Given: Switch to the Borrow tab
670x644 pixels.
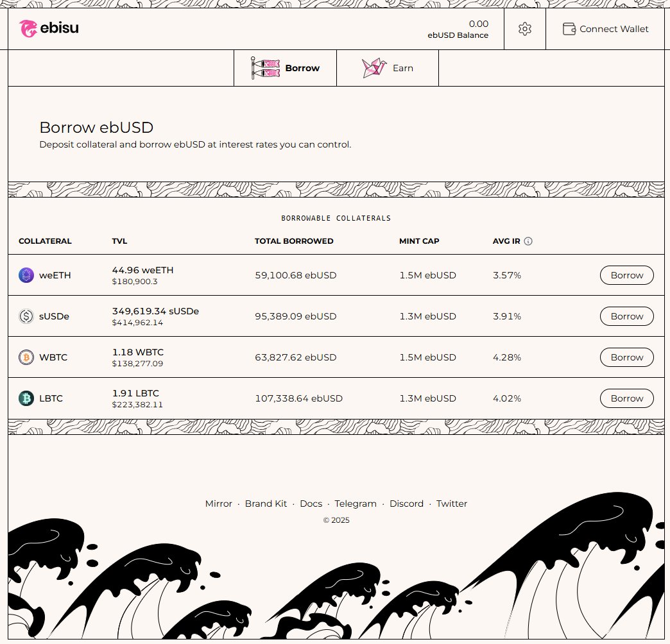Looking at the screenshot, I should point(285,68).
